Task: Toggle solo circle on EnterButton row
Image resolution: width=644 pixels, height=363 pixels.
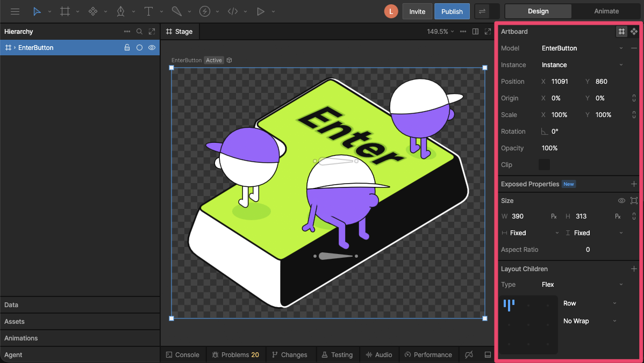Action: tap(140, 48)
